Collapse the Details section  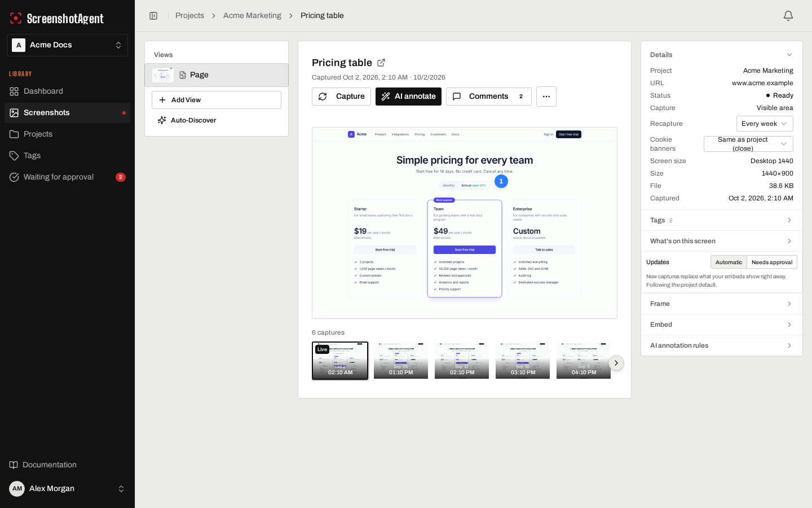pyautogui.click(x=722, y=55)
